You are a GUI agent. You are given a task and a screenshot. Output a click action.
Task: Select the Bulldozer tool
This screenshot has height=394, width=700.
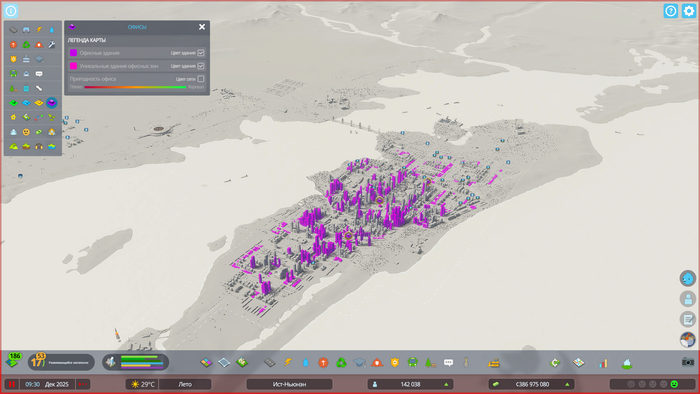pyautogui.click(x=494, y=363)
